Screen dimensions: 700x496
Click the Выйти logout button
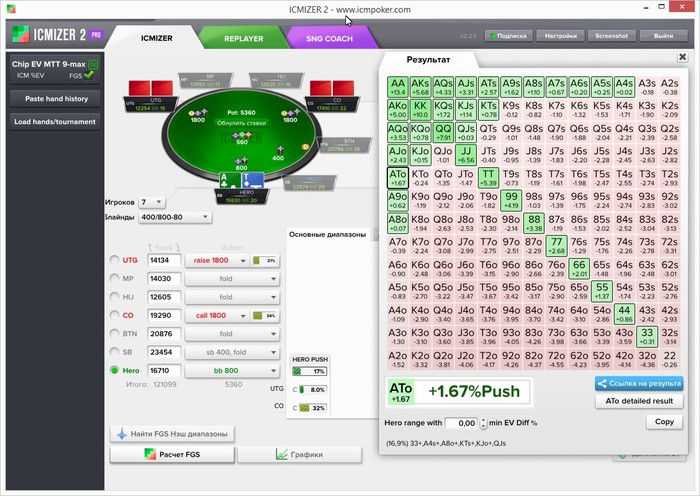(663, 36)
